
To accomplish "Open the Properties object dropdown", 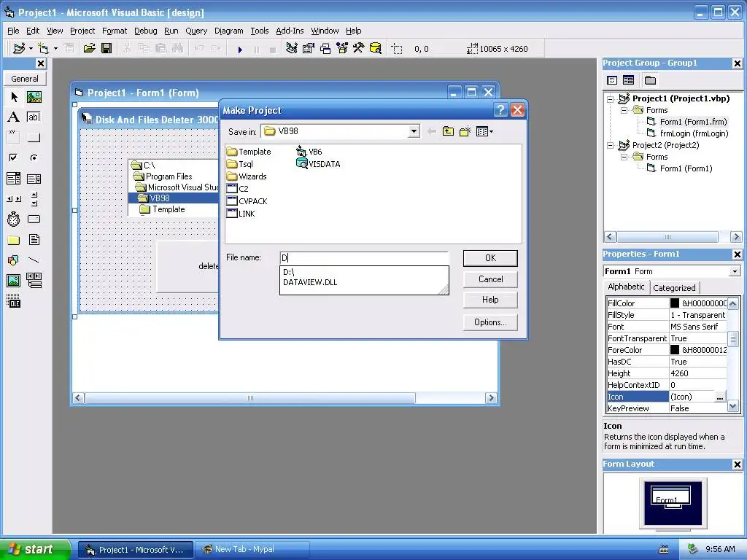I will 735,271.
